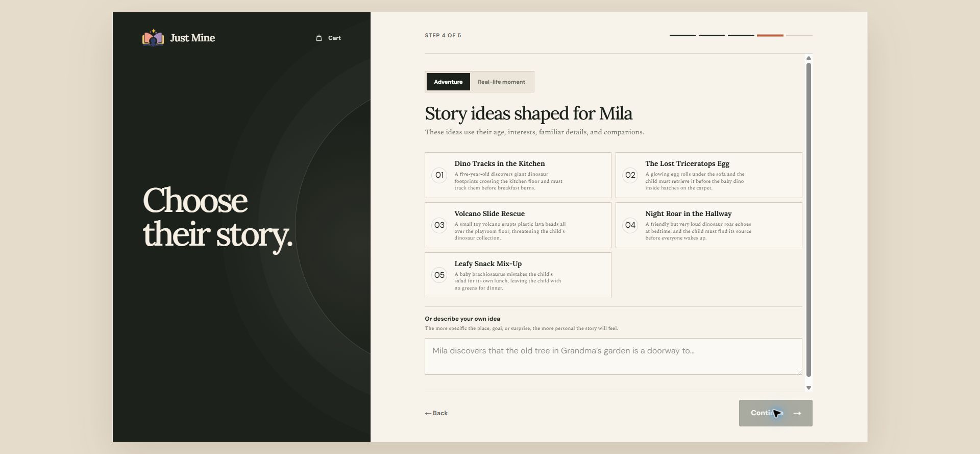Click the second progress step segment

click(x=712, y=35)
